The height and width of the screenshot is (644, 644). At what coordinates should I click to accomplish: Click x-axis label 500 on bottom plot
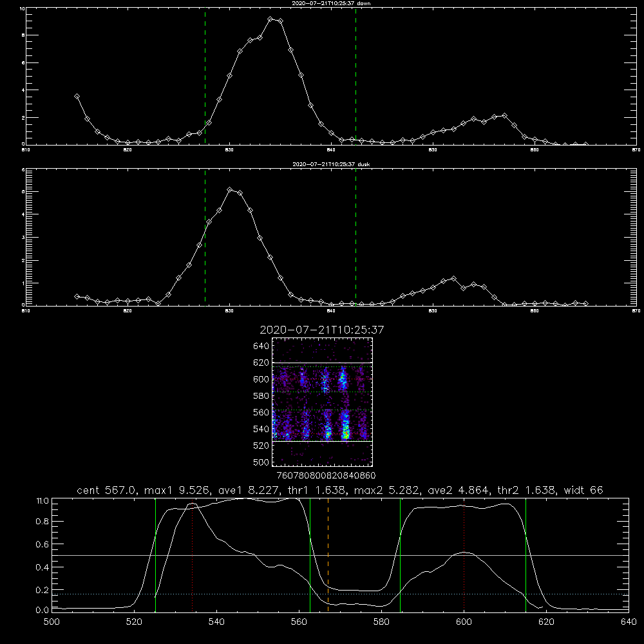click(x=52, y=622)
